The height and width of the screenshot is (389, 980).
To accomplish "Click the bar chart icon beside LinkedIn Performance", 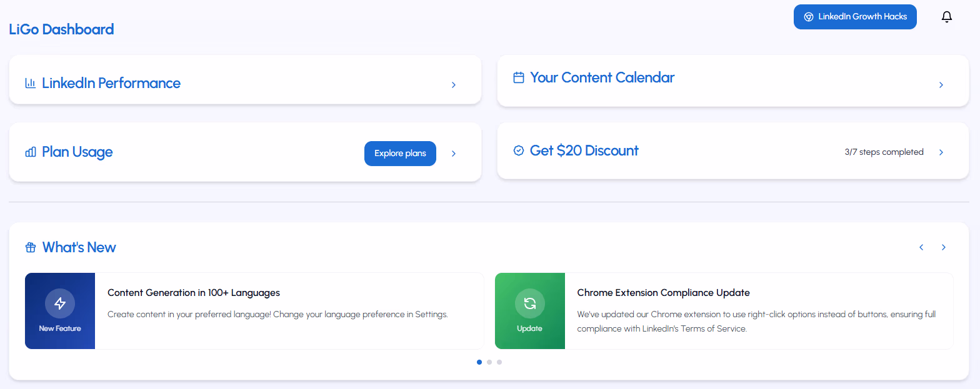I will point(30,83).
